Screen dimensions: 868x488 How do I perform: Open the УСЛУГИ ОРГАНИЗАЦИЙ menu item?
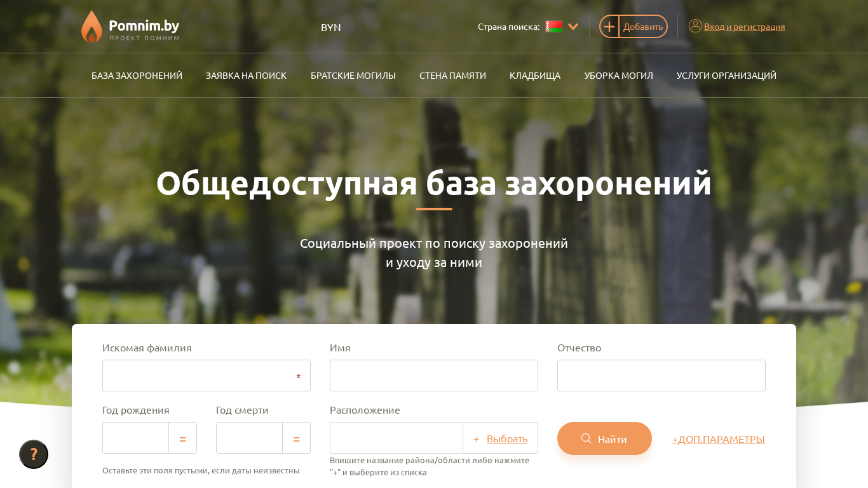coord(726,76)
